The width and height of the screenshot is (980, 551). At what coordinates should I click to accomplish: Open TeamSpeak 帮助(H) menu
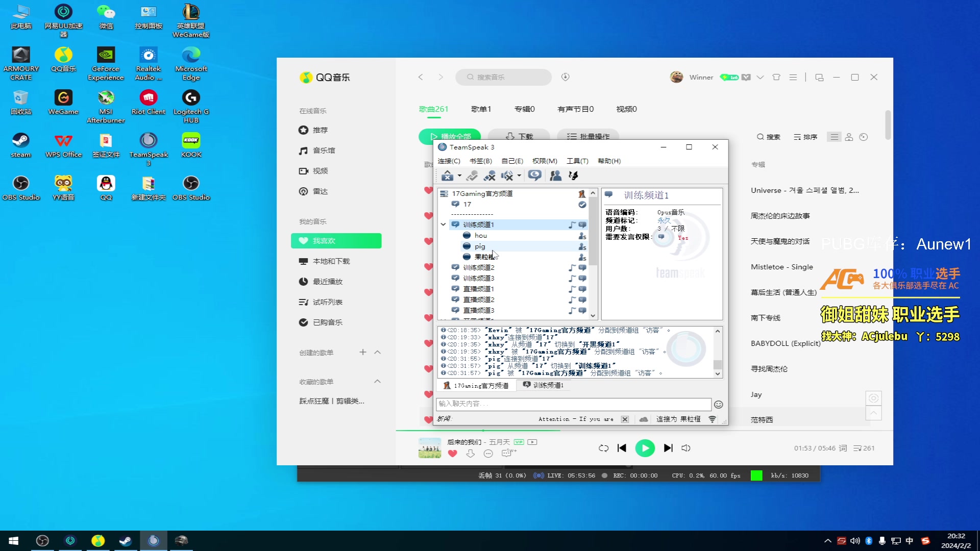point(609,161)
